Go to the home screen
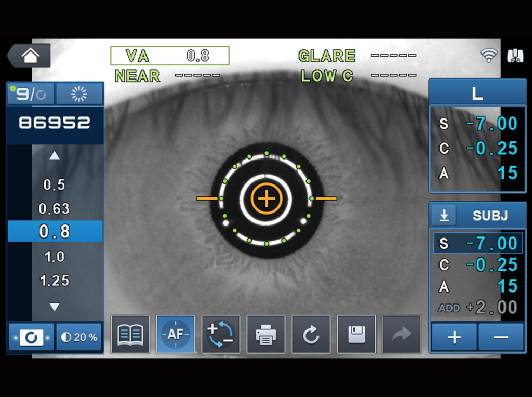Screen dimensions: 532x397 [29, 56]
